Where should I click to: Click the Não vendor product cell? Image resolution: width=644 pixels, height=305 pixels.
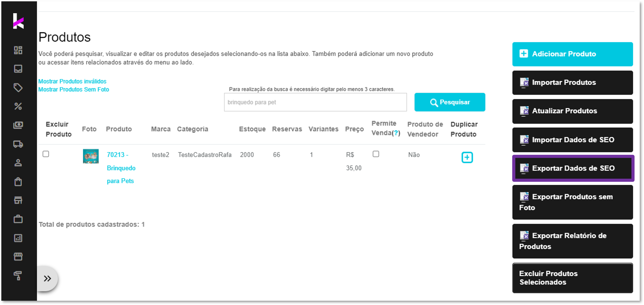(414, 155)
